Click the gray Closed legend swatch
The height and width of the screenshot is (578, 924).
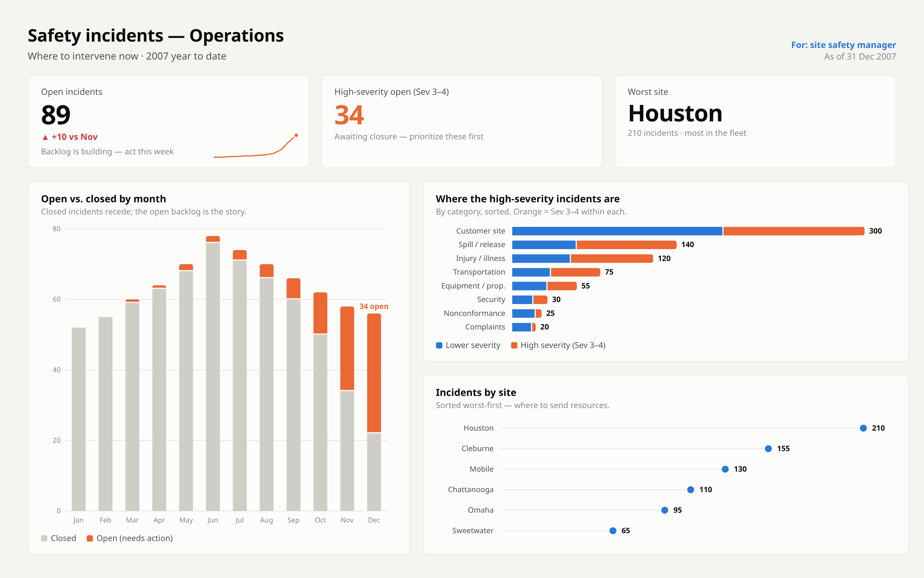tap(44, 538)
